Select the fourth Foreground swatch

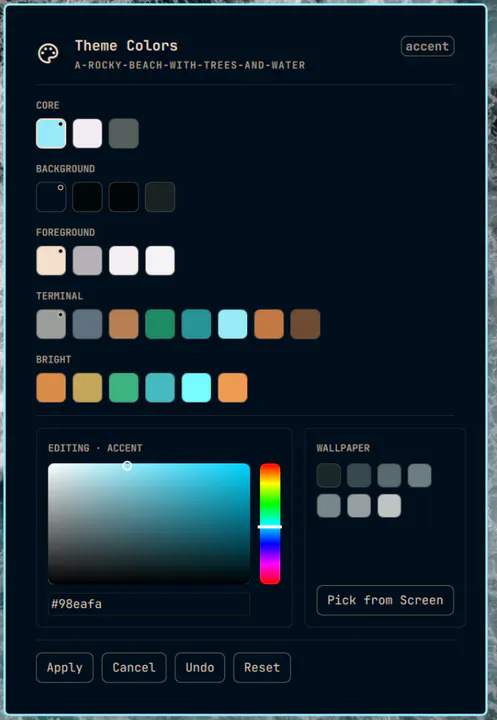160,261
